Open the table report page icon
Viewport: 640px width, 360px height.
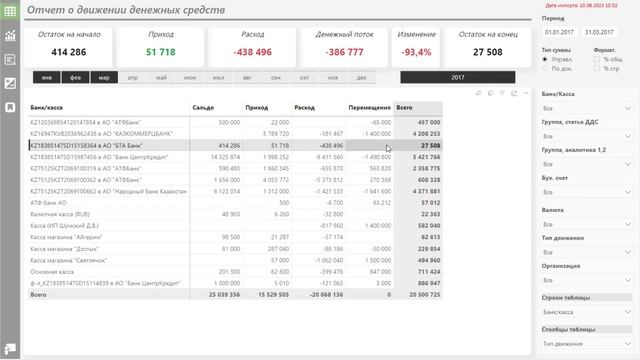click(10, 11)
